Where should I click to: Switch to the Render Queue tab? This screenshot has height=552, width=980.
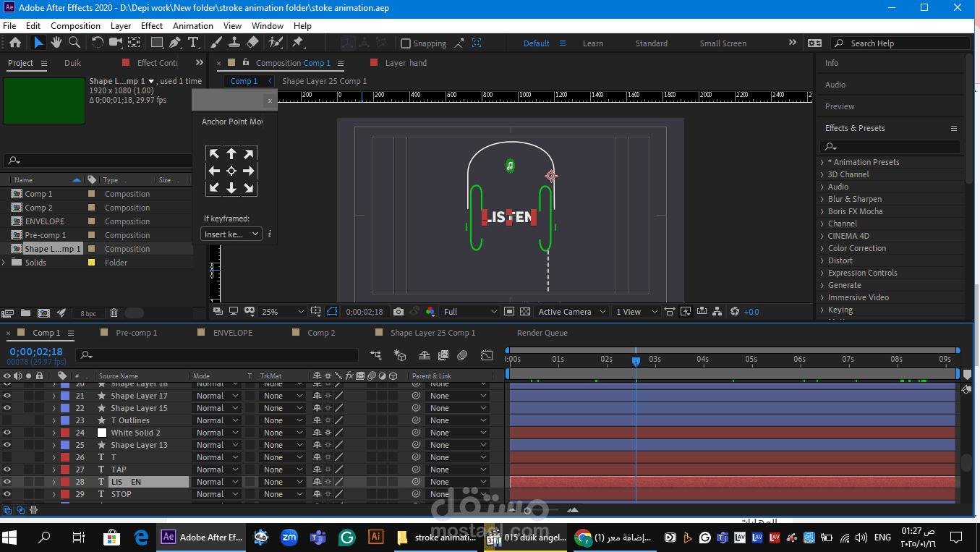coord(542,333)
